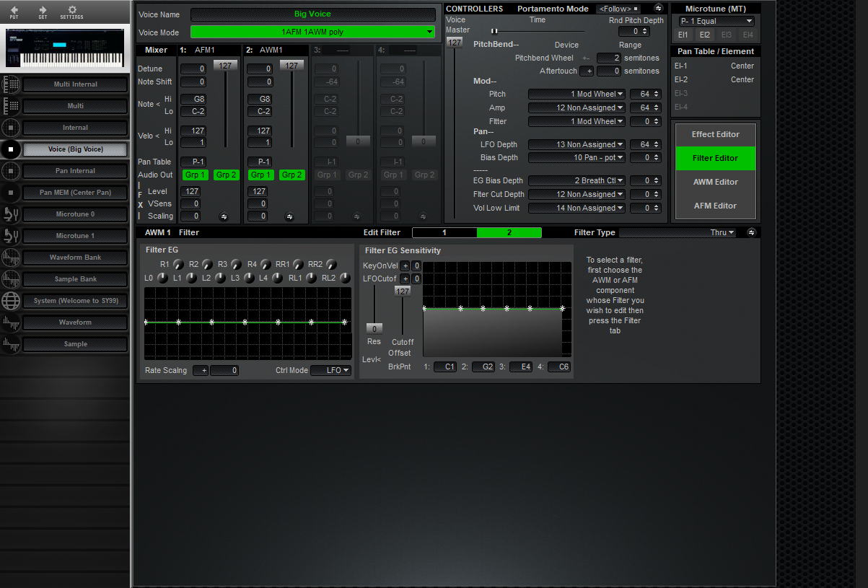Click the swap icon next to Follow
The height and width of the screenshot is (588, 868).
658,8
